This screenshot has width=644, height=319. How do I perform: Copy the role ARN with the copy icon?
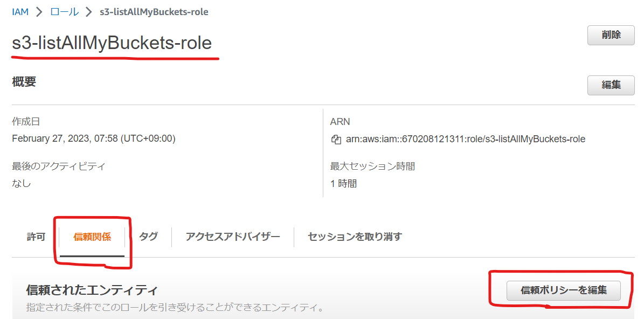click(336, 139)
